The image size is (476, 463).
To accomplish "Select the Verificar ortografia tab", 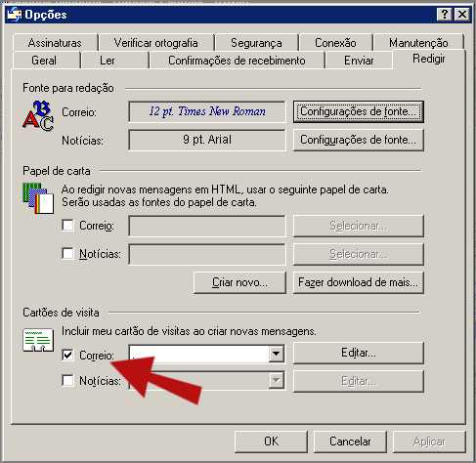I will pyautogui.click(x=156, y=43).
